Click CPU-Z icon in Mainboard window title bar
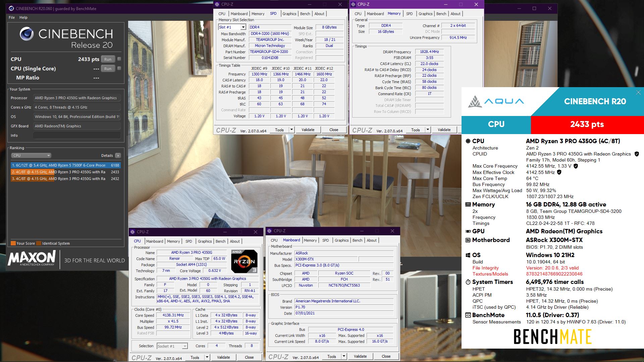 click(269, 231)
